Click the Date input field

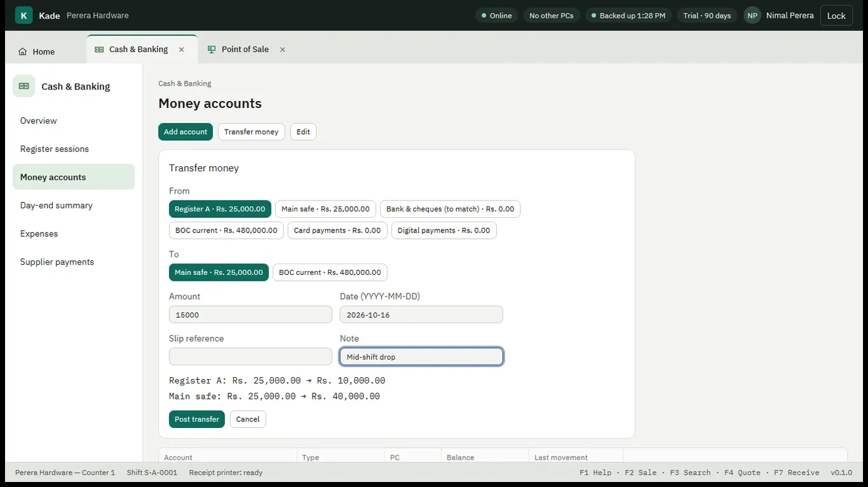click(x=421, y=315)
